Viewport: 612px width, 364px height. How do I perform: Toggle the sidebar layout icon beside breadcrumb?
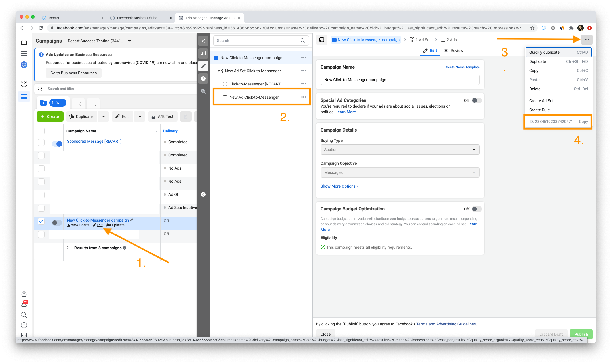(322, 40)
